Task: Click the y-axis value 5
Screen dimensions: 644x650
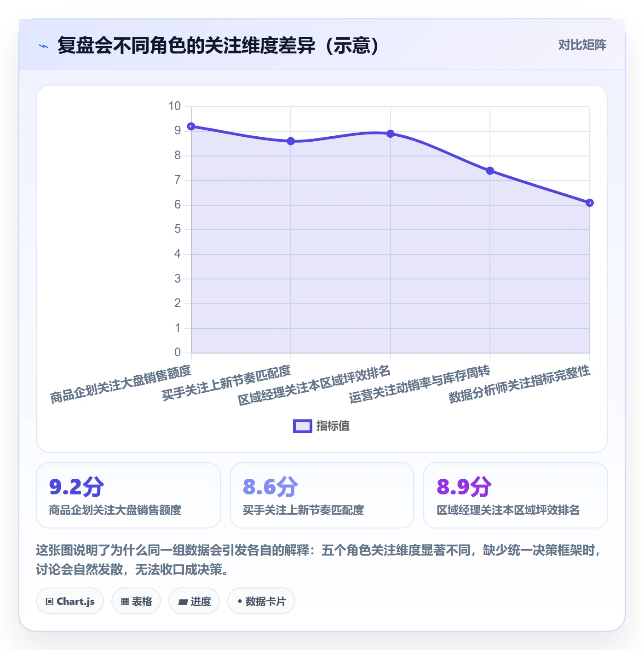Action: tap(178, 229)
